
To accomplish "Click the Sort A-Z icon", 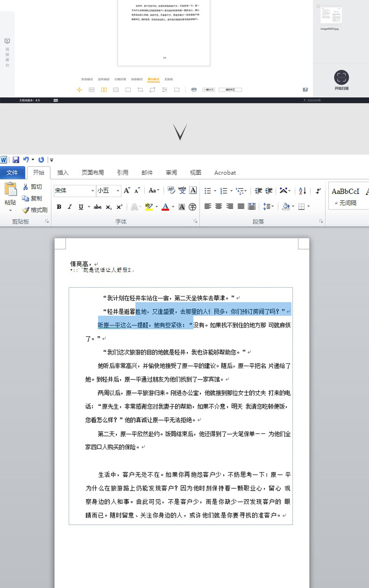I will tap(303, 190).
